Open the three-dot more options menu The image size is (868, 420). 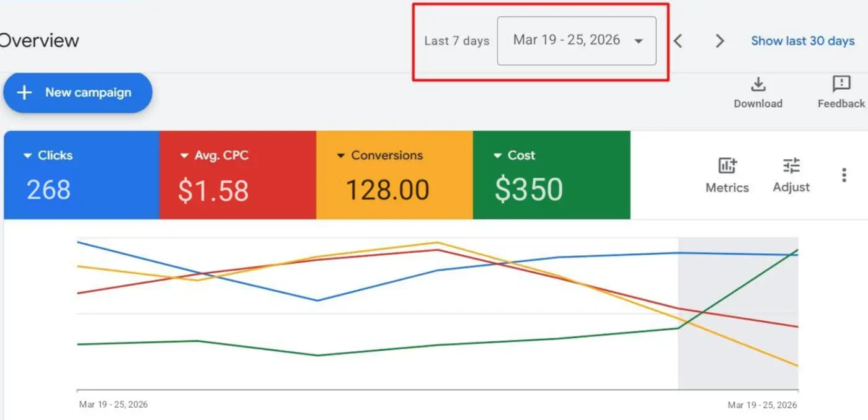click(x=844, y=175)
